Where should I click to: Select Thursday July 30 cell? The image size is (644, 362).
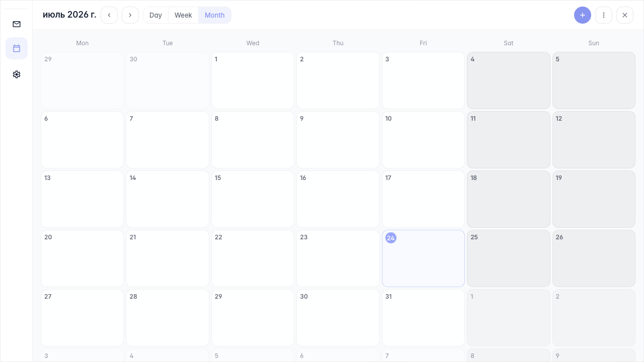338,318
